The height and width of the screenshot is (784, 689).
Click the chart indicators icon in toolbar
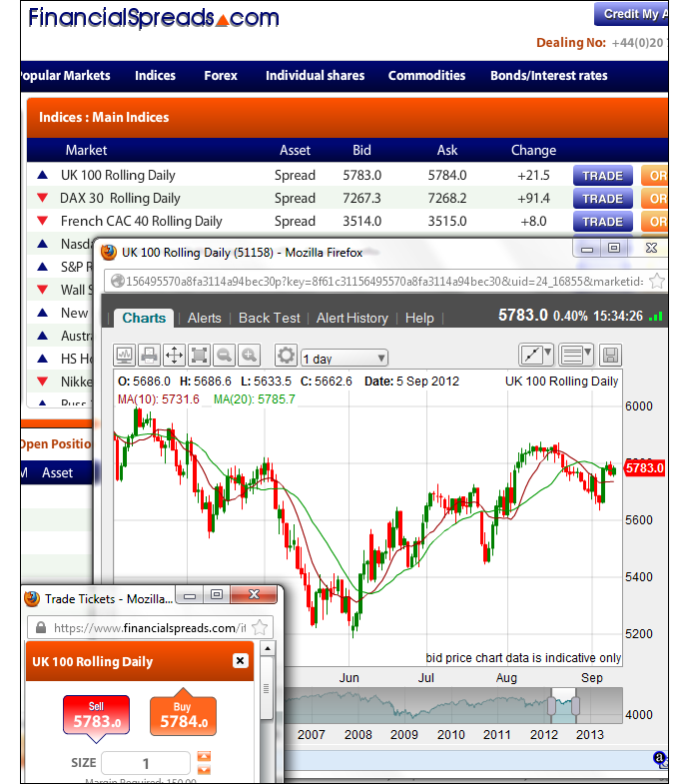(125, 355)
